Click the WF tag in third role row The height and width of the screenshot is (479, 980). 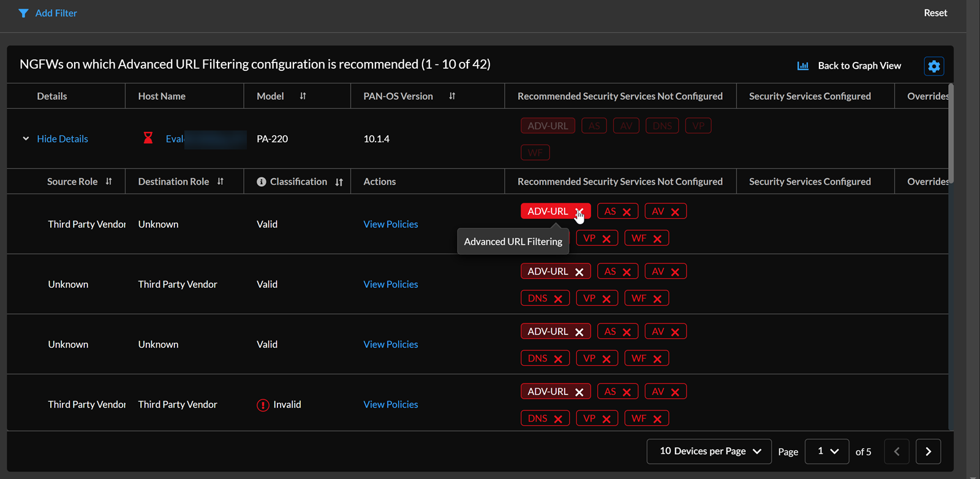[x=639, y=358]
